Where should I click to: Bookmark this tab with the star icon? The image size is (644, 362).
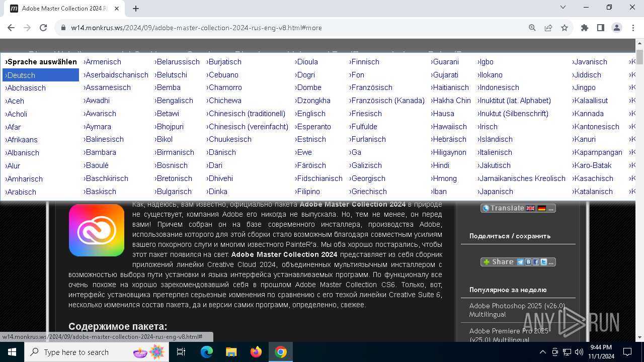[x=565, y=28]
